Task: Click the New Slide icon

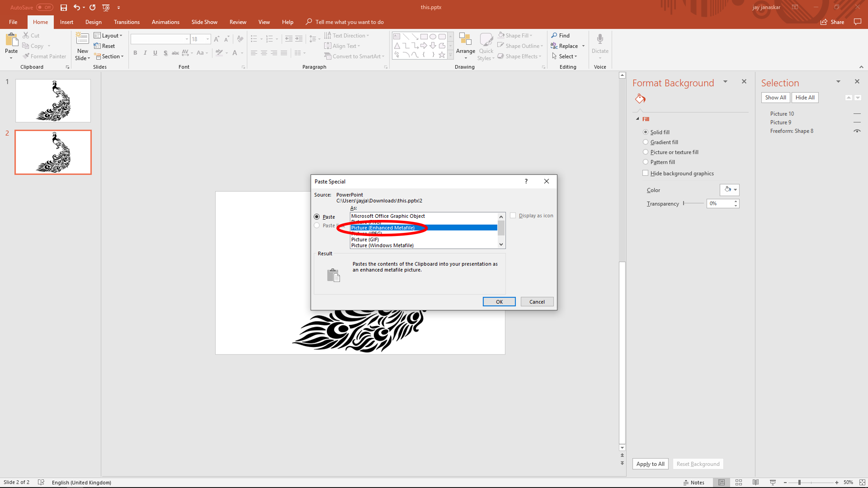Action: (x=82, y=39)
